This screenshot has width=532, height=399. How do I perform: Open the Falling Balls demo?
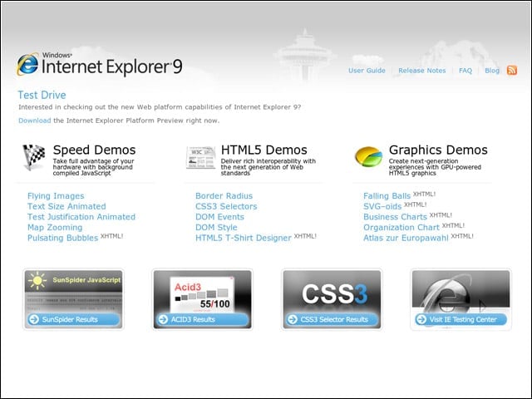[387, 196]
